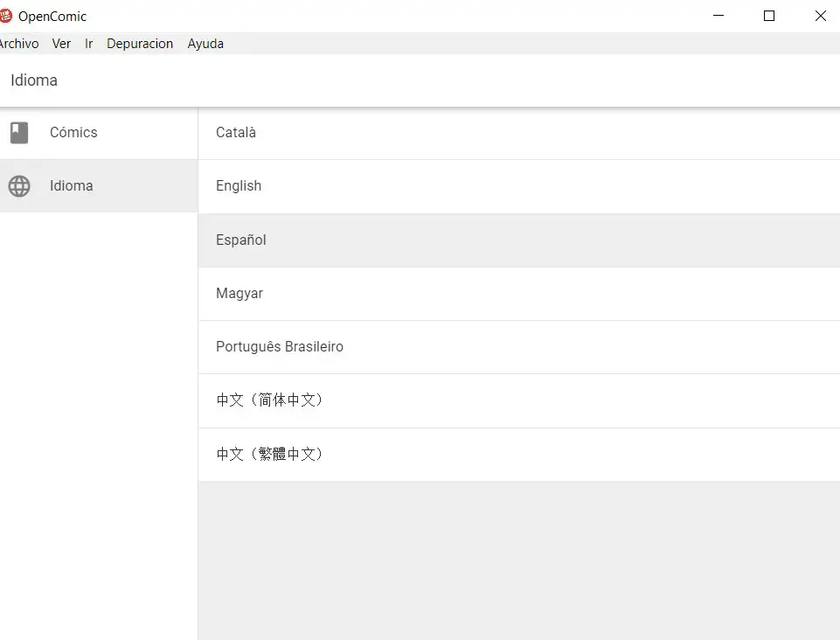This screenshot has width=840, height=640.
Task: Select the Idioma sidebar label
Action: pyautogui.click(x=71, y=186)
